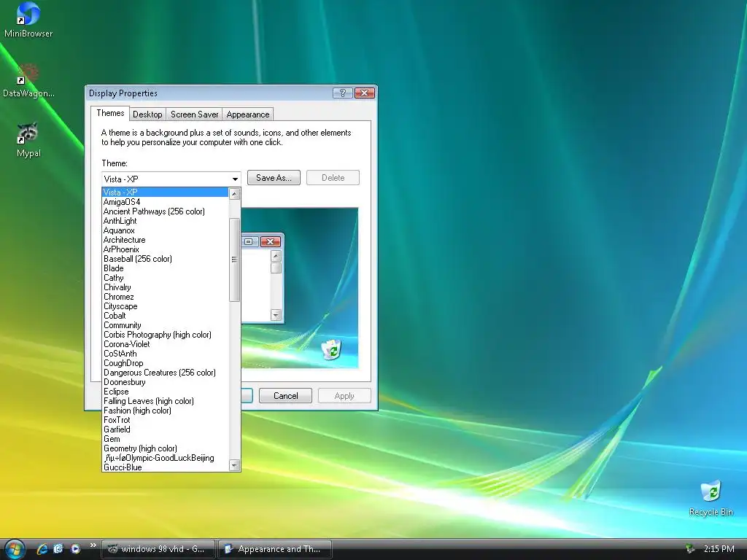The image size is (747, 560).
Task: Launch Internet Explorer from quick launch
Action: click(x=42, y=549)
